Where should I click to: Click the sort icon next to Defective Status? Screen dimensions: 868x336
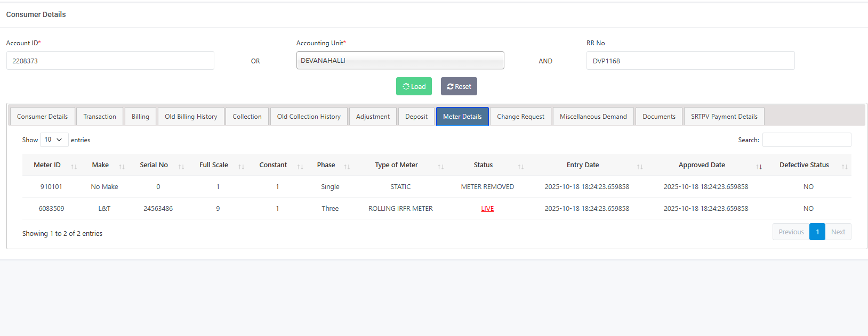[845, 167]
